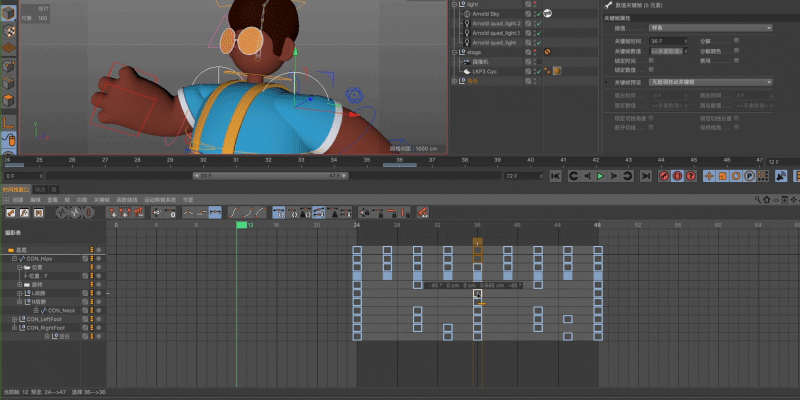Set spline interpolation (highlighted) in timeline toolbar
800x400 pixels.
pos(215,212)
